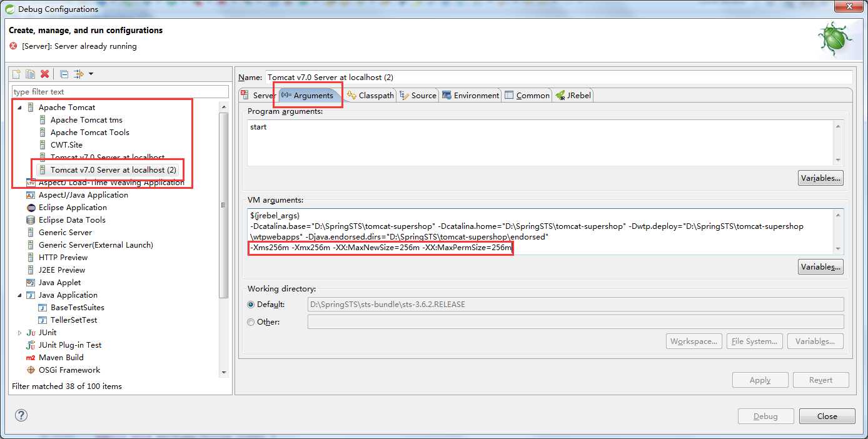Switch to the Classpath tab
The image size is (868, 439).
coord(371,95)
